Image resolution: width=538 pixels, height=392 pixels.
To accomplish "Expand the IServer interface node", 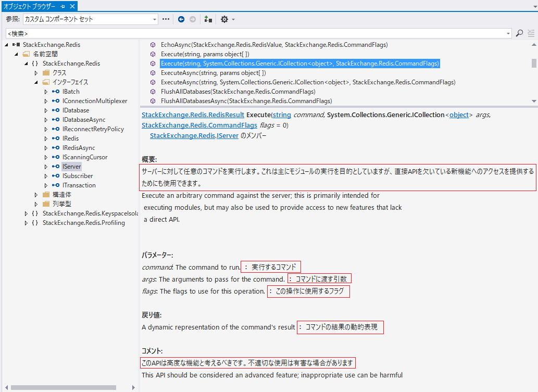I will click(x=46, y=167).
